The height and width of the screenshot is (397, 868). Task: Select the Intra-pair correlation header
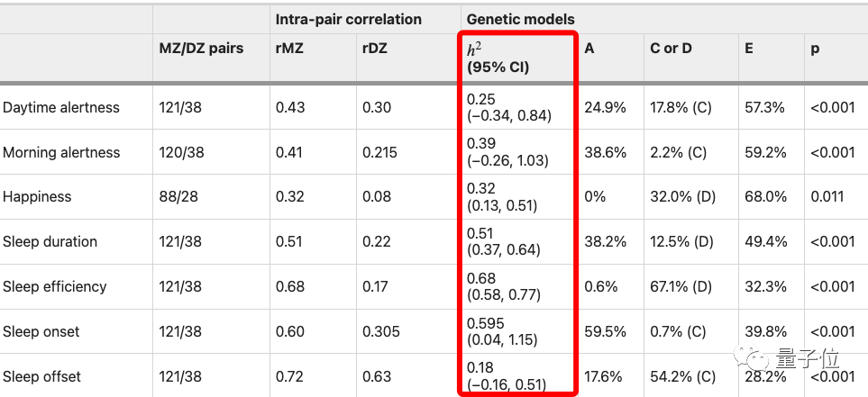[x=348, y=19]
